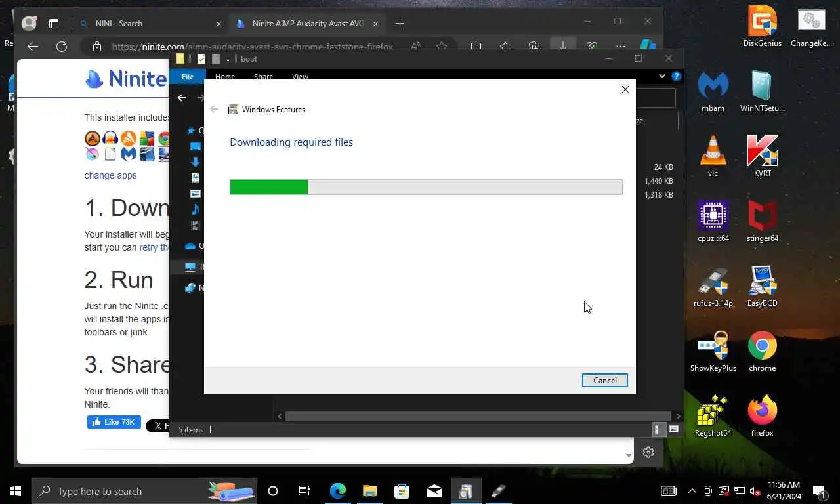Open chrome desktop shortcut
The image size is (840, 504).
coord(762,351)
